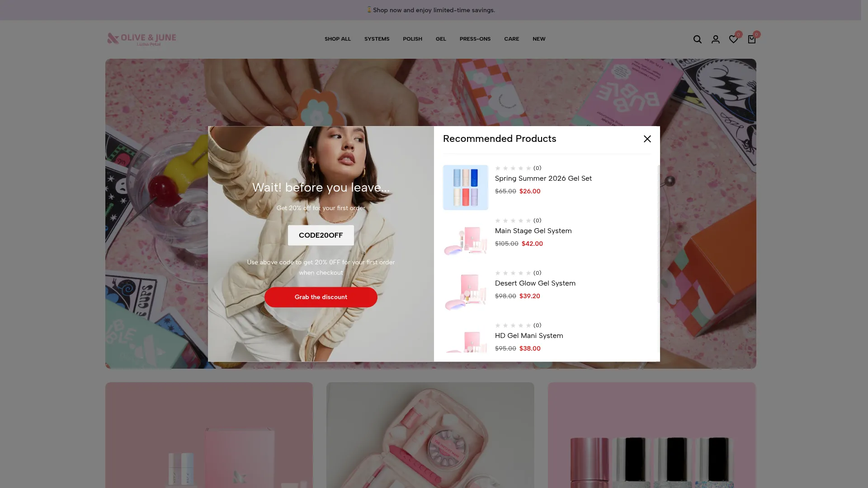Open the shopping cart bag icon
The image size is (868, 488).
click(752, 39)
